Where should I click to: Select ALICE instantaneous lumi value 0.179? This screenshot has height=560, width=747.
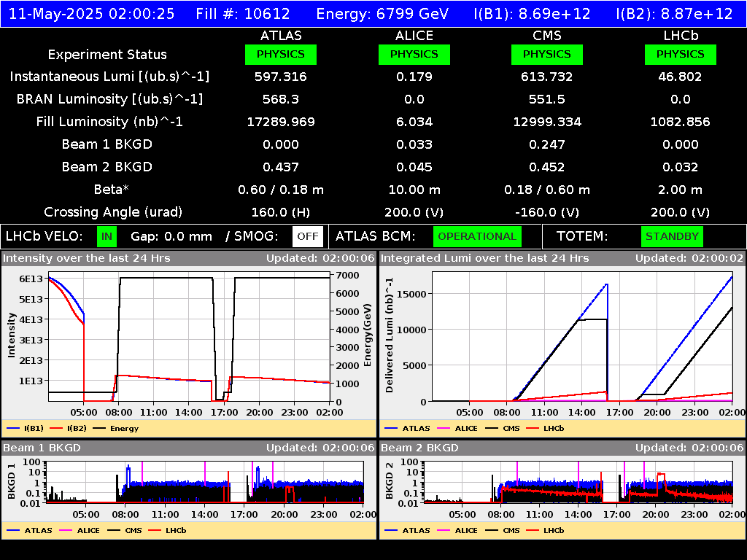[414, 77]
